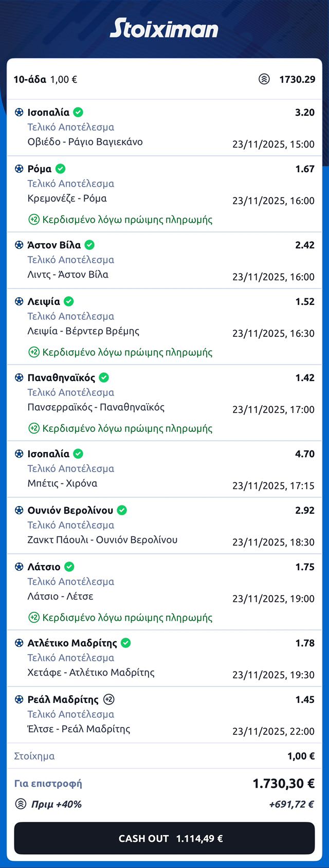
Task: Click the football icon next to Ρόμα
Action: (x=19, y=169)
